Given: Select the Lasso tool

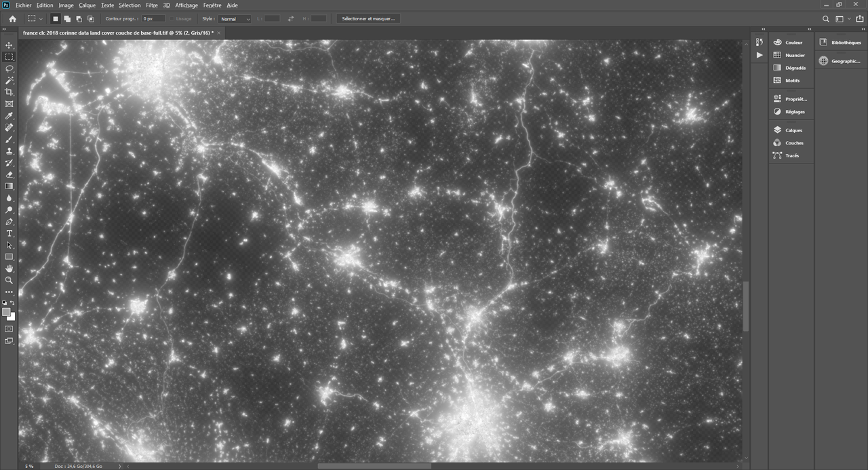Looking at the screenshot, I should pos(9,68).
